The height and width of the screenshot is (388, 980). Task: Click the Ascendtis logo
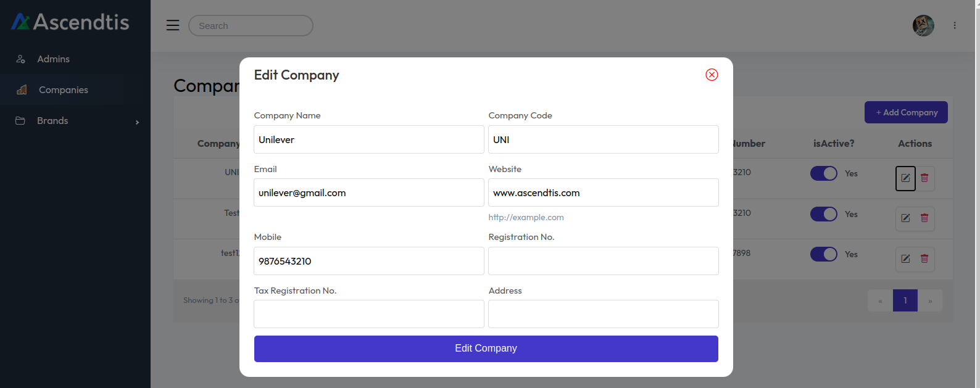[70, 22]
